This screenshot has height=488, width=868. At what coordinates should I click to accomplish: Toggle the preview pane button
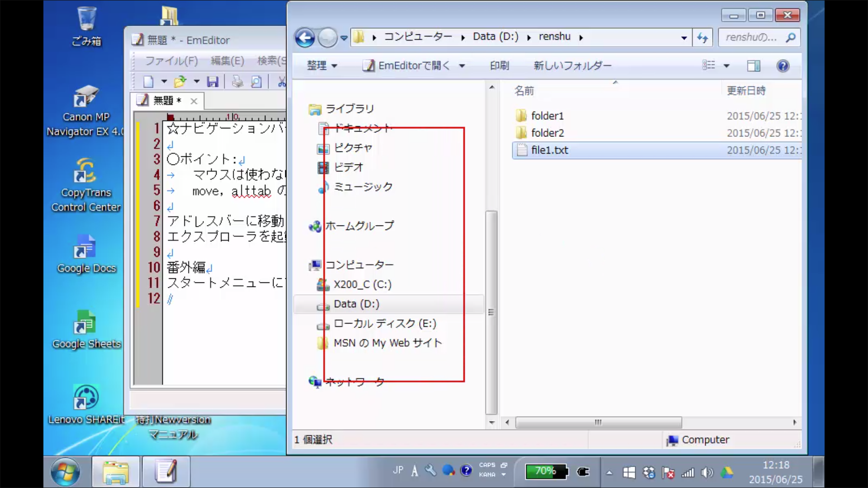click(x=753, y=66)
